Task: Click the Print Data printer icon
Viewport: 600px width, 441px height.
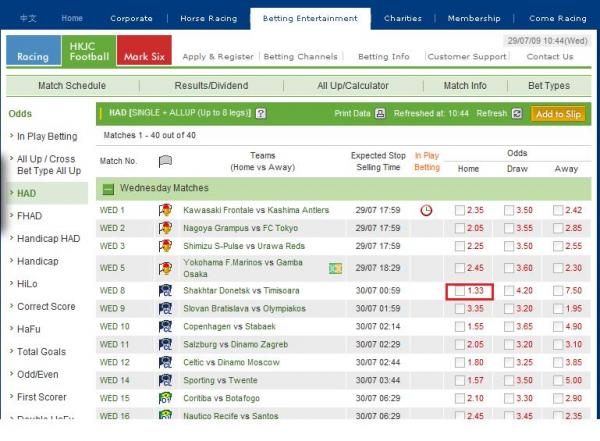Action: click(378, 114)
